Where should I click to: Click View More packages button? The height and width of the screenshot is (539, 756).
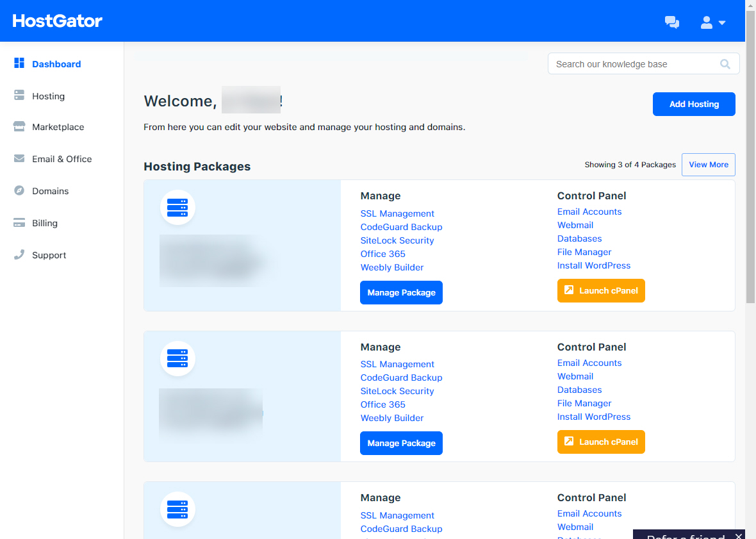(x=708, y=165)
